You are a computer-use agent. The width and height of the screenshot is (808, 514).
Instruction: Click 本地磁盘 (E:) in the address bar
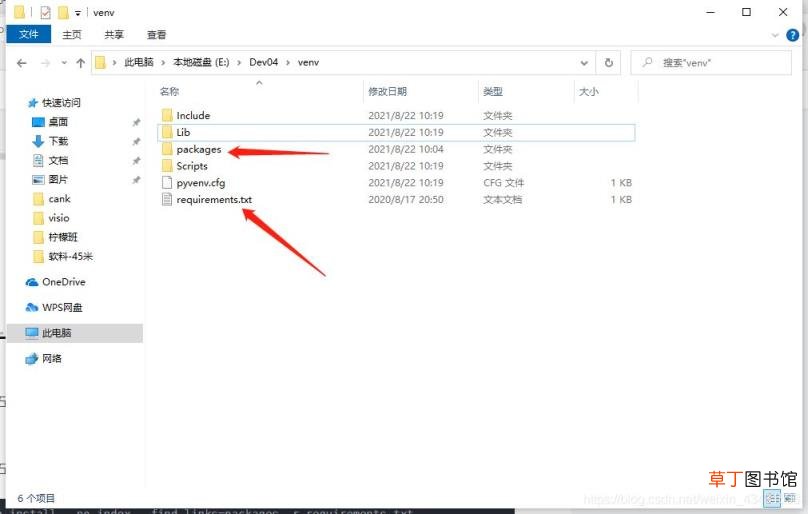201,62
